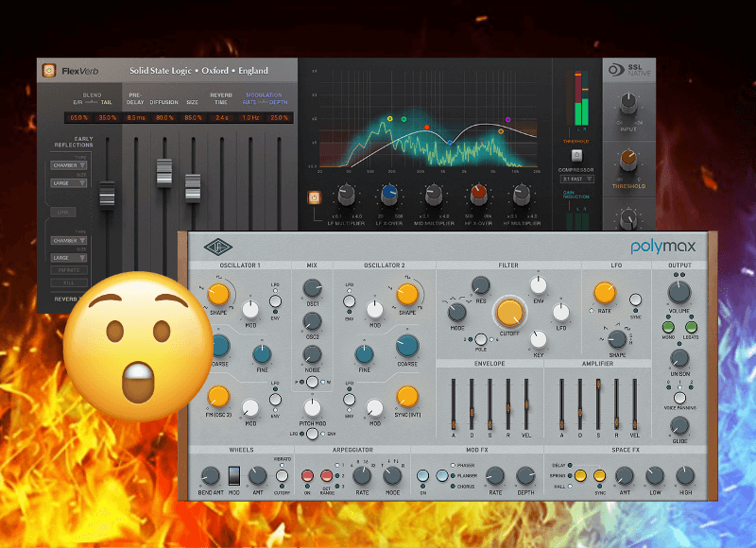Select the orange EQ node near the right of the graph
Screen dimensions: 756x548
point(501,131)
